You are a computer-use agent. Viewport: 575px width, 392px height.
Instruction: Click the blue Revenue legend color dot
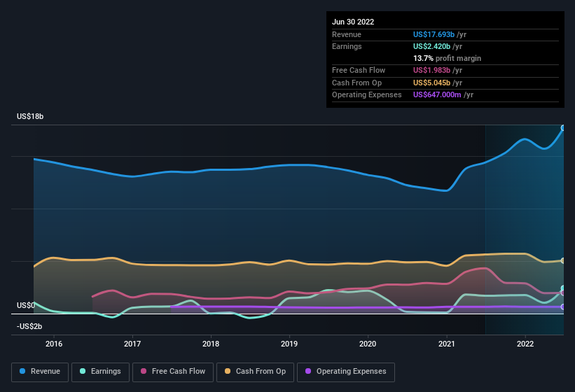pyautogui.click(x=22, y=371)
